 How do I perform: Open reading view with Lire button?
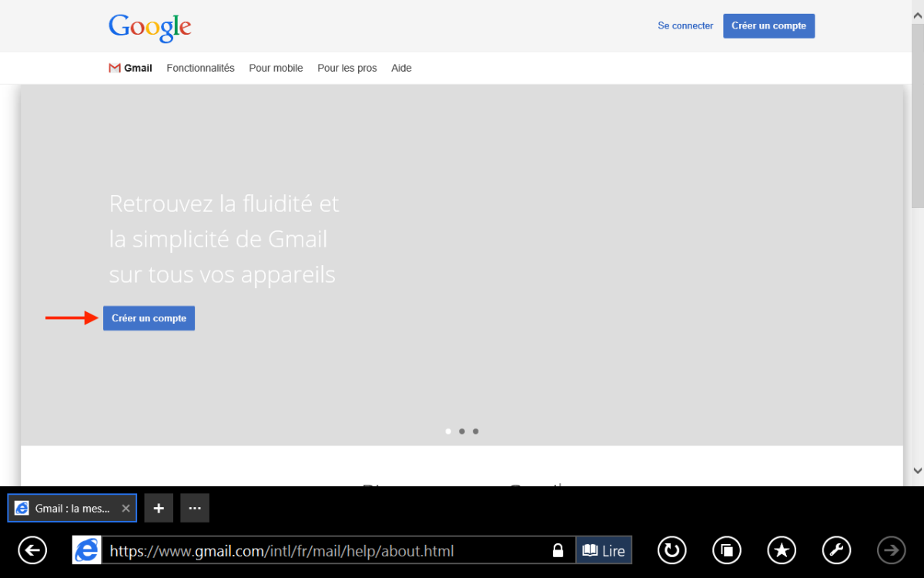point(604,550)
